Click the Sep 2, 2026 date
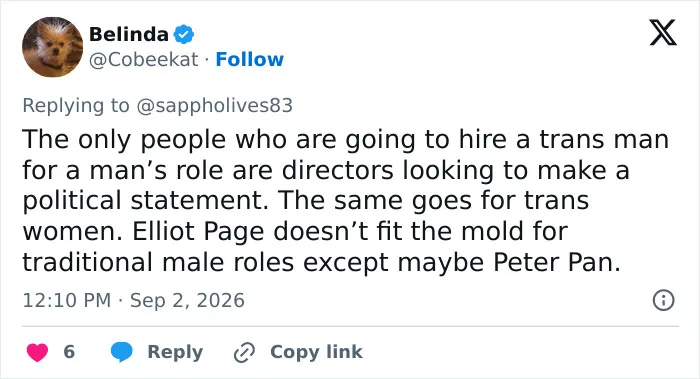The height and width of the screenshot is (379, 700). point(187,300)
